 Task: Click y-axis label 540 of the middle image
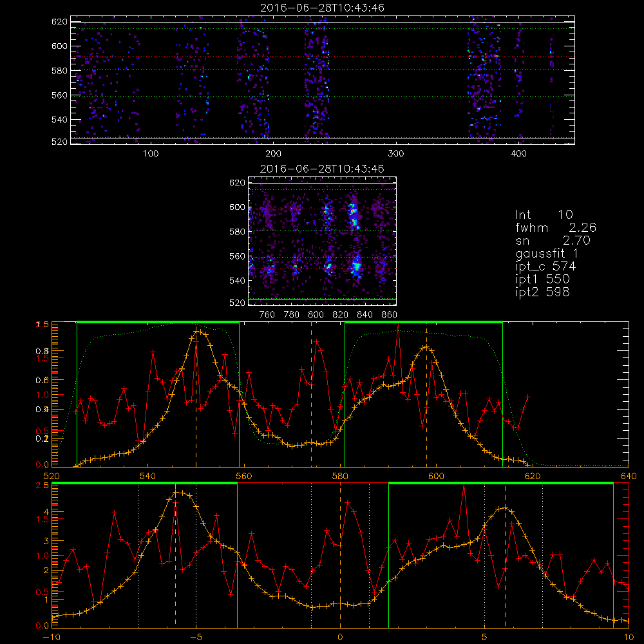pyautogui.click(x=238, y=281)
